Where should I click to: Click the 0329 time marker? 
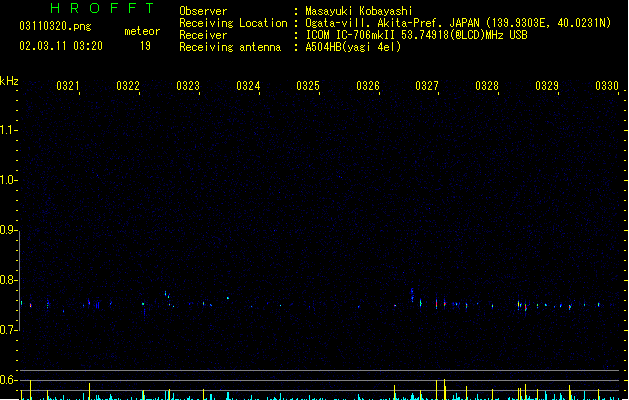pyautogui.click(x=547, y=86)
